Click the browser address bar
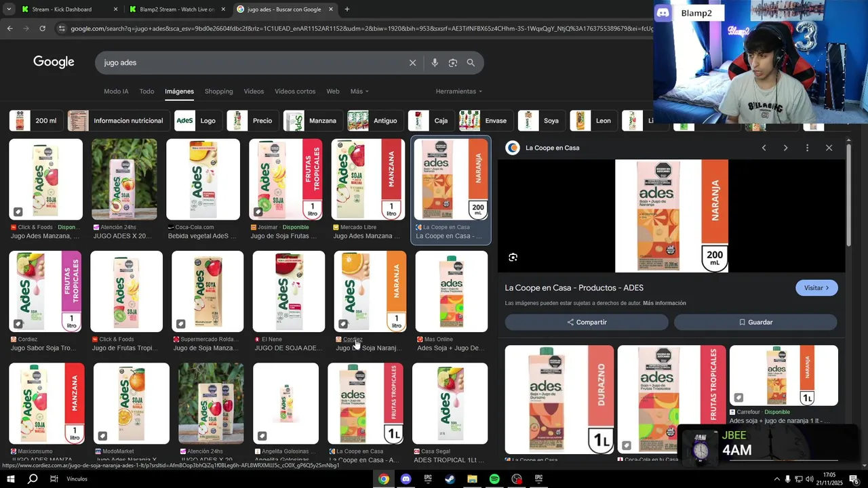The height and width of the screenshot is (488, 868). (x=359, y=28)
